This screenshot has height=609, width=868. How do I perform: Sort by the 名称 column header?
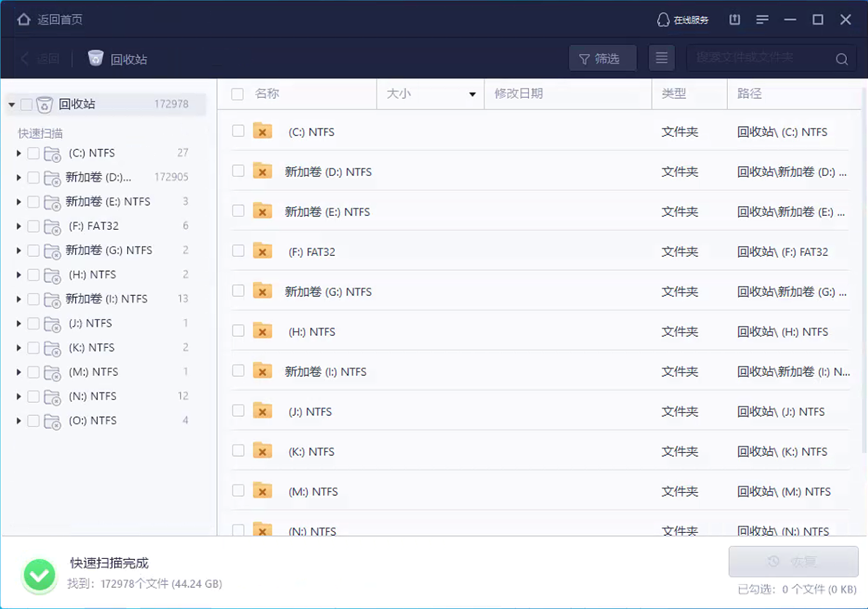pyautogui.click(x=267, y=94)
